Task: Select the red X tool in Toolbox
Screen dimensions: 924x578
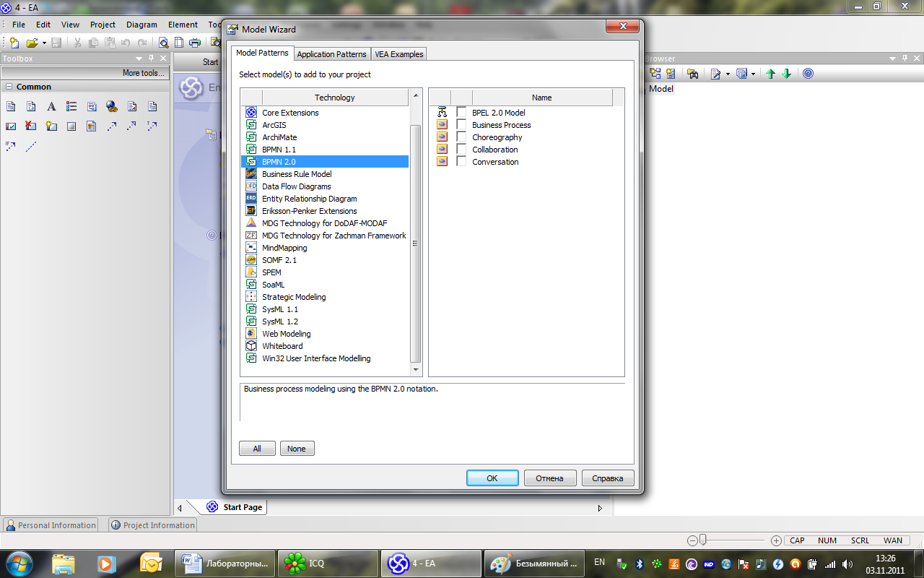Action: point(31,126)
